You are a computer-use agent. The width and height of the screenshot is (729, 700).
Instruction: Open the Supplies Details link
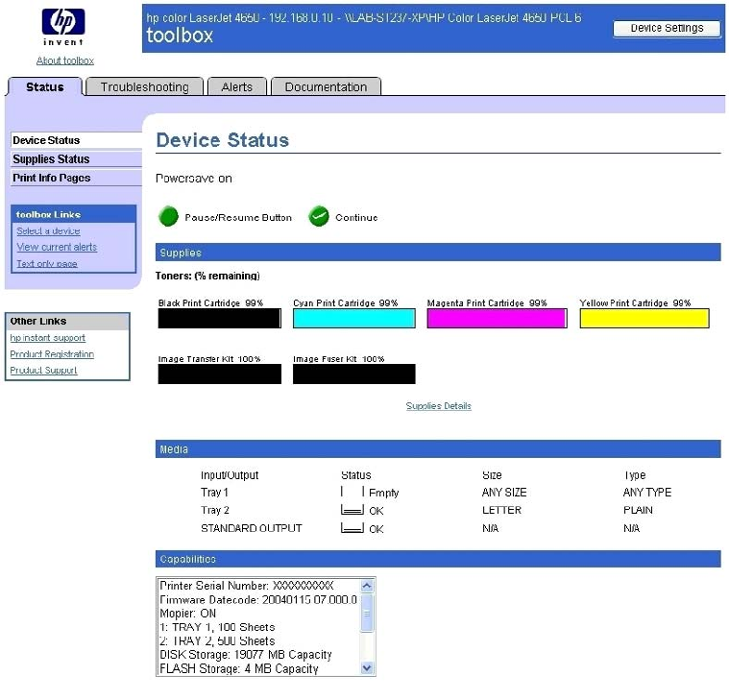[438, 406]
